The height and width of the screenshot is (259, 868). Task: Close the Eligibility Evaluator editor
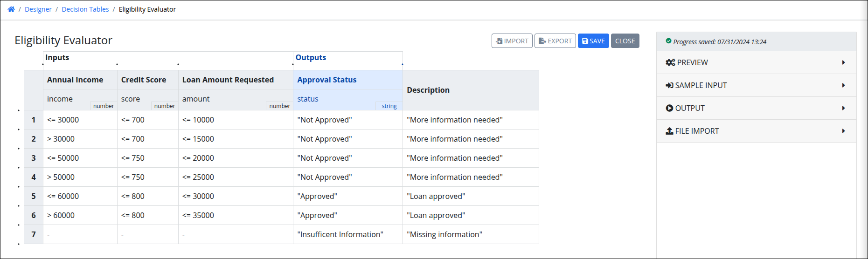pos(625,41)
